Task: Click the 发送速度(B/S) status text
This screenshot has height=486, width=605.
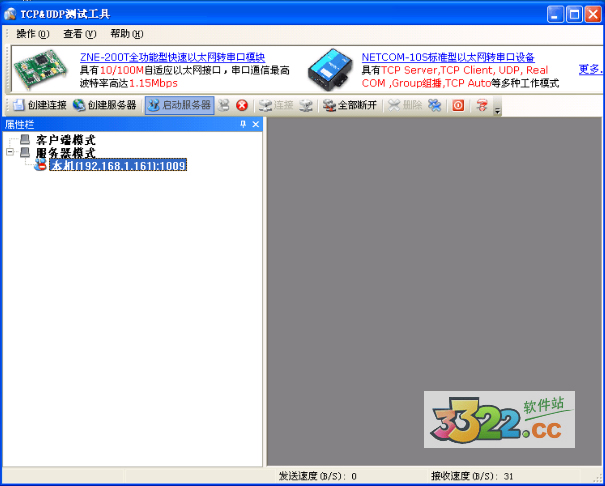Action: [318, 476]
